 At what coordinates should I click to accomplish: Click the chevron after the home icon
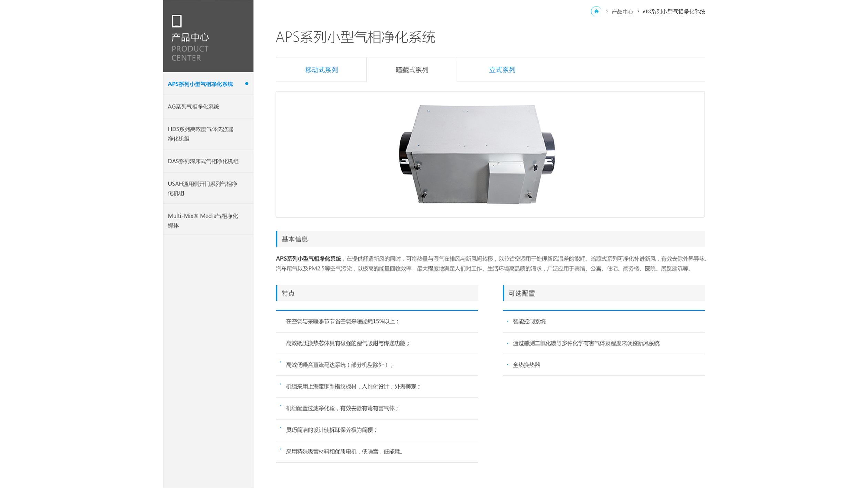[607, 11]
